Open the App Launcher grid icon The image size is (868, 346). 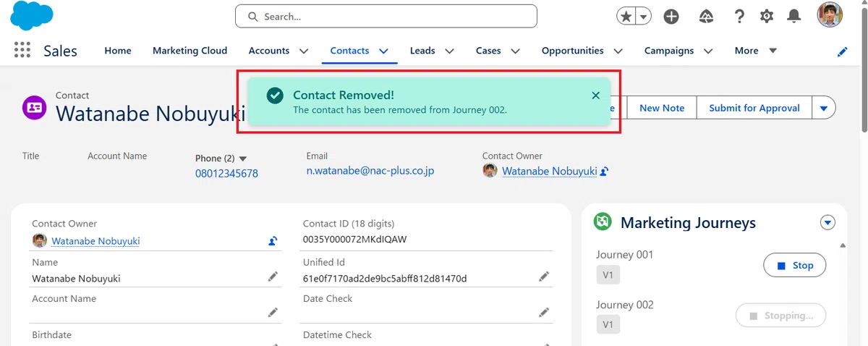22,51
